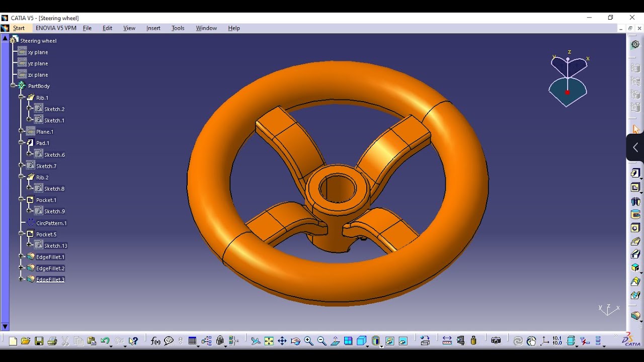Open the ENOVIA V5 VPM menu
The height and width of the screenshot is (362, 644).
56,28
